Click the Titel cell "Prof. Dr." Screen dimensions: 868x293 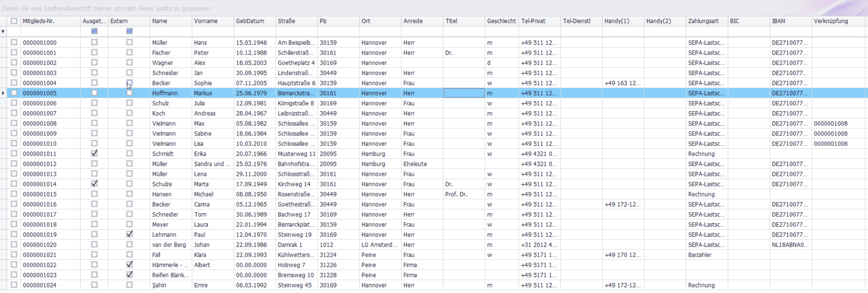[456, 194]
